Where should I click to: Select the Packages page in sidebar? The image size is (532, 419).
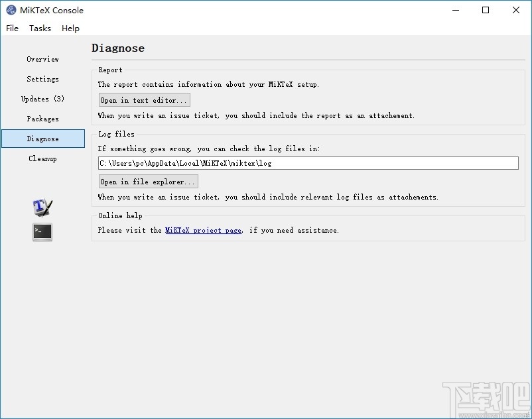point(42,119)
